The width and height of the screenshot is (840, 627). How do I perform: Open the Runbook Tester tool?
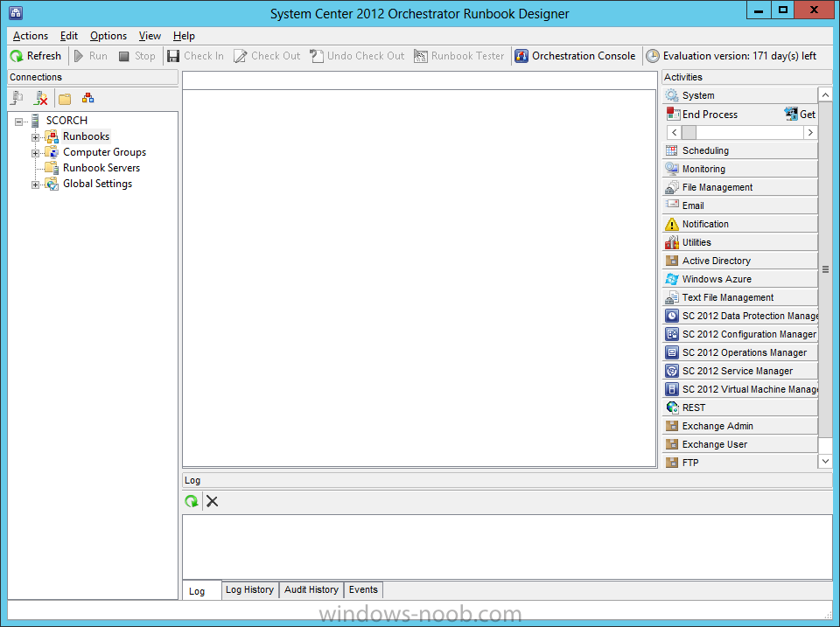click(459, 56)
